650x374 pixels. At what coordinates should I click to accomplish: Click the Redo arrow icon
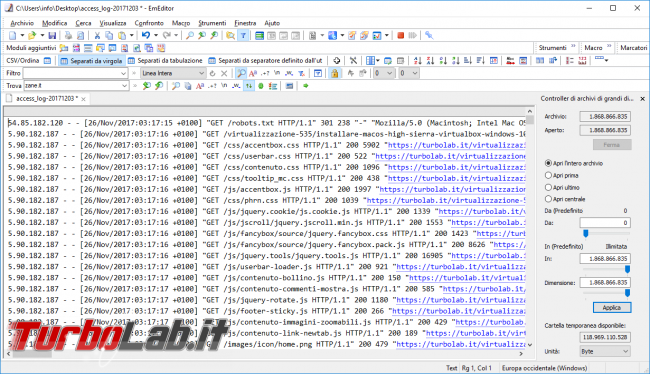pyautogui.click(x=166, y=36)
